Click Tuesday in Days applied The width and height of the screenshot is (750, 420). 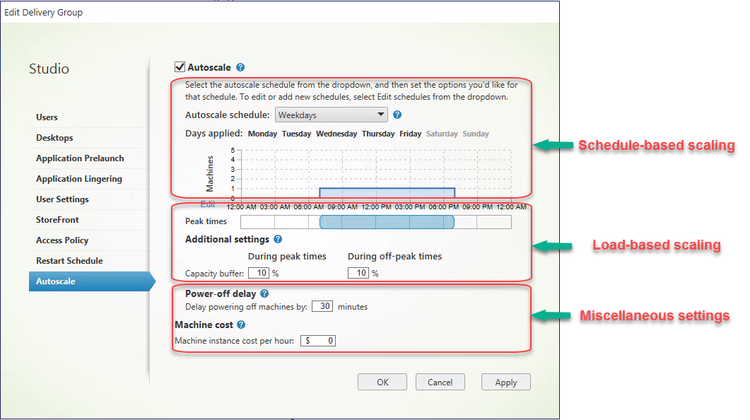(297, 134)
